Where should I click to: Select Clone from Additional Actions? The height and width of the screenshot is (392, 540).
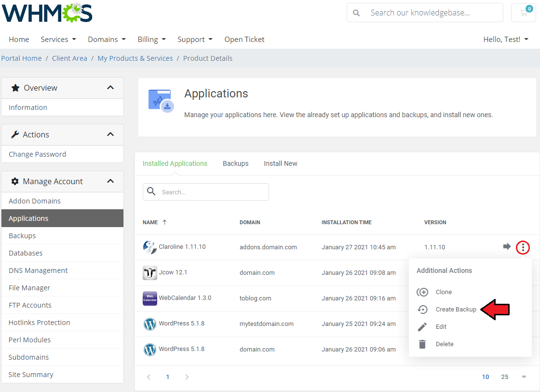point(444,292)
